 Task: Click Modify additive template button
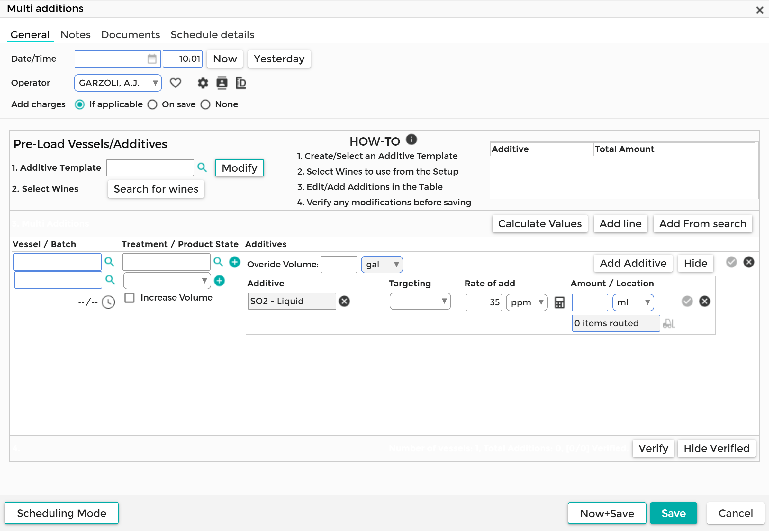[239, 168]
